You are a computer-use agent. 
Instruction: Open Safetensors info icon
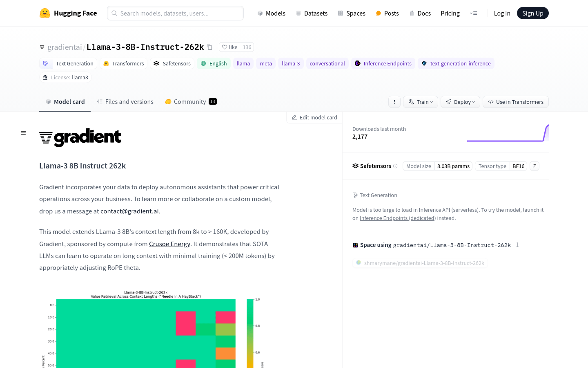pos(395,166)
